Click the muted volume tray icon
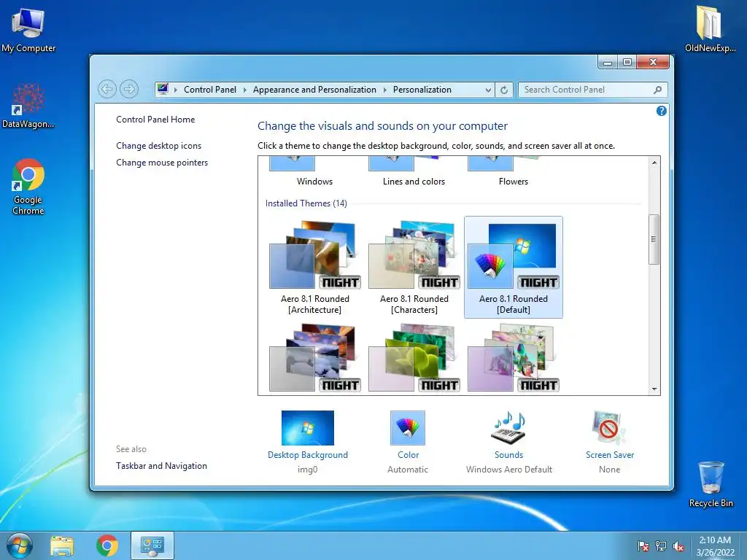This screenshot has height=560, width=747. click(678, 546)
